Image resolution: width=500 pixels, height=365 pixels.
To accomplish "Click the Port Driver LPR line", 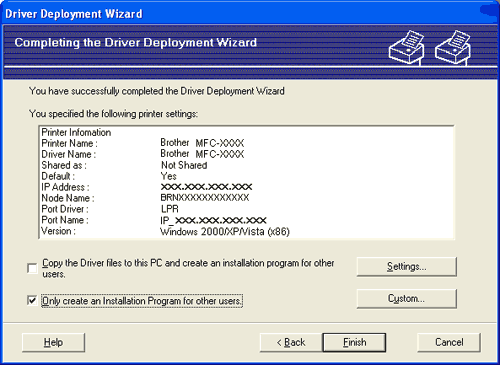I will point(110,209).
